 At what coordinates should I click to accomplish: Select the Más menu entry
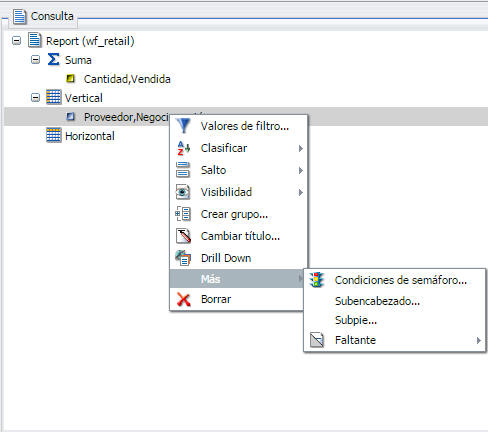coord(236,279)
